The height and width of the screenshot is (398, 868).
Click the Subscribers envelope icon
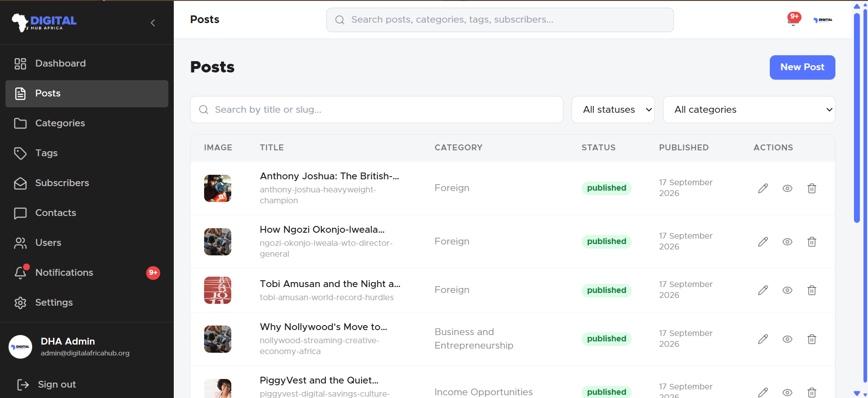20,183
